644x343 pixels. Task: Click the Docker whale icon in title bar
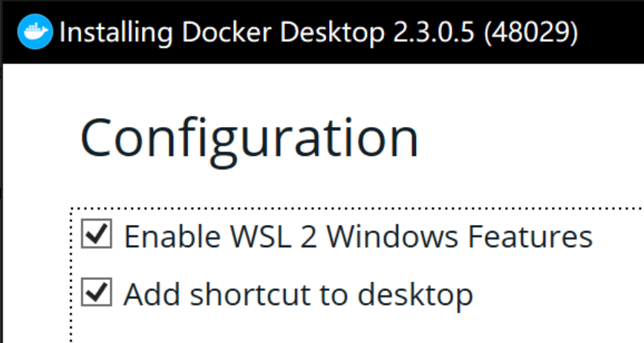[x=35, y=32]
